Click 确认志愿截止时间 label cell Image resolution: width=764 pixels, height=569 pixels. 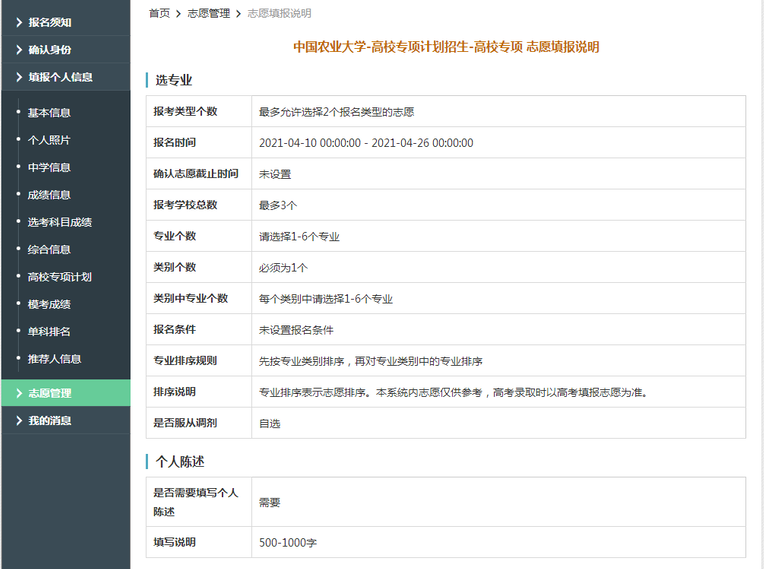click(199, 174)
